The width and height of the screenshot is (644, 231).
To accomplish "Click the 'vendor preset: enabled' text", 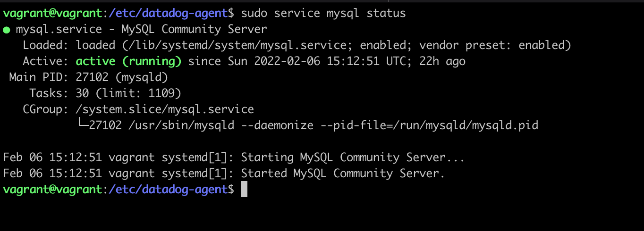I will pyautogui.click(x=492, y=45).
